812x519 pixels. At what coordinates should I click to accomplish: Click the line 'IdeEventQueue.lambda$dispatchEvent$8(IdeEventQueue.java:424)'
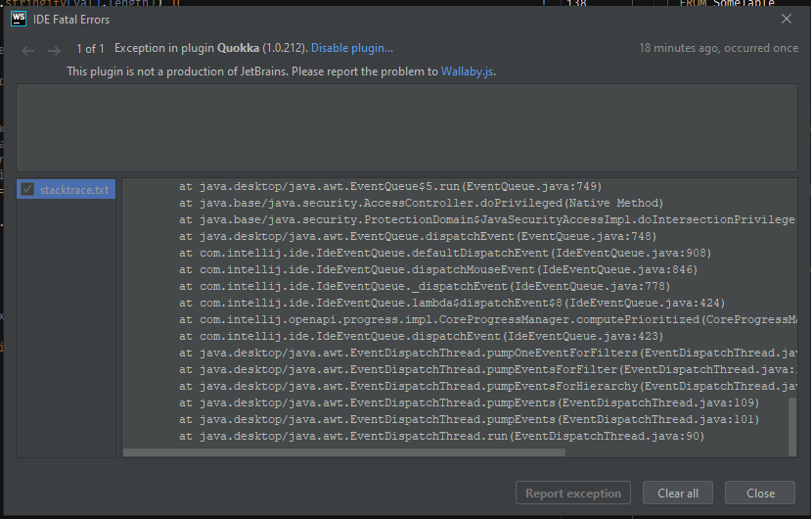[452, 303]
